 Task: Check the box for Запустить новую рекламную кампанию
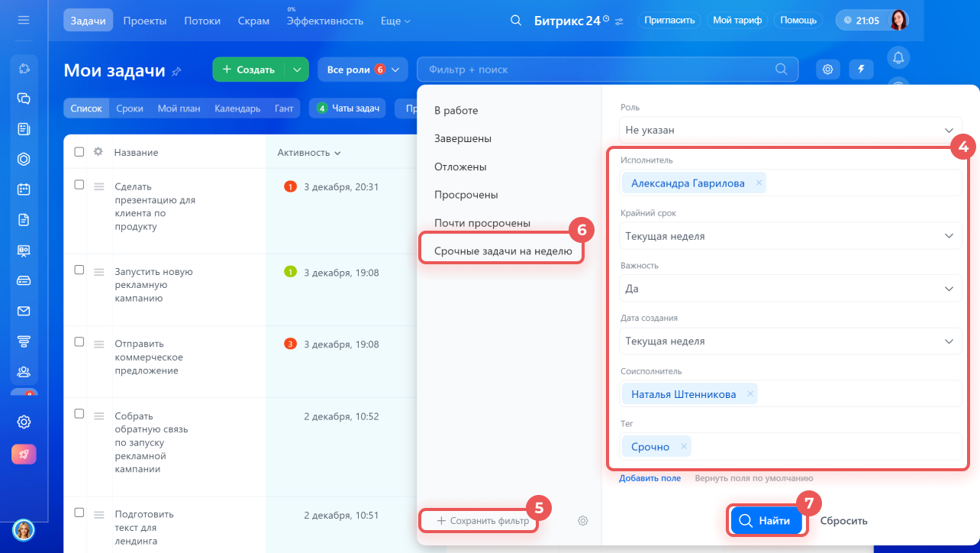point(79,270)
